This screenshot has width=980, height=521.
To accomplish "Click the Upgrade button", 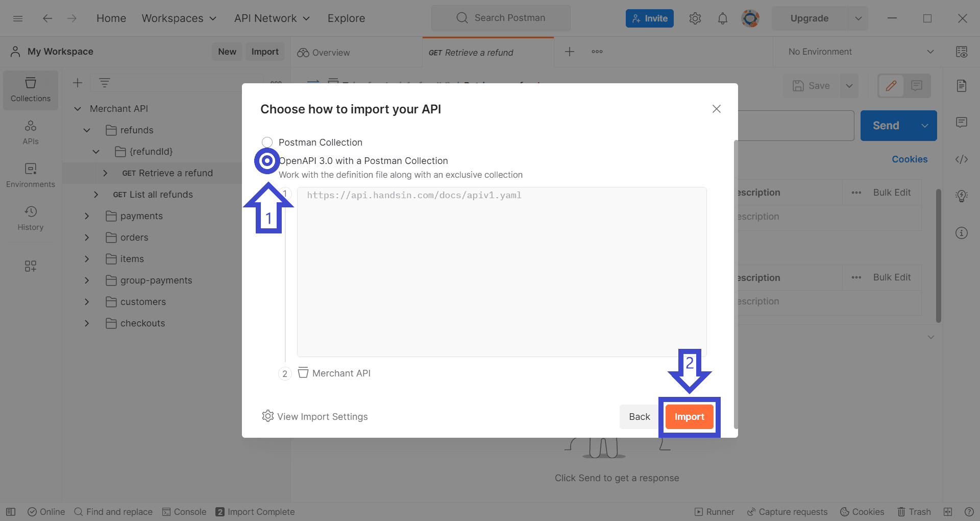I will tap(810, 18).
